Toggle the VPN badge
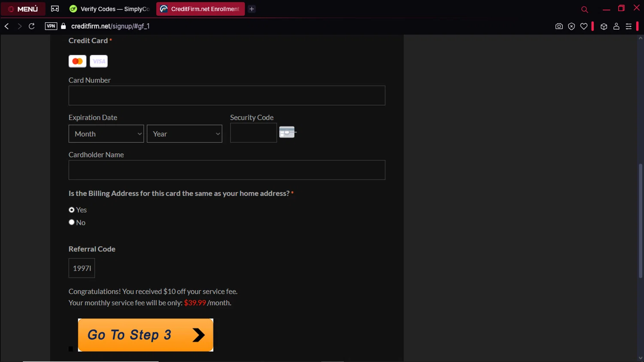The width and height of the screenshot is (644, 362). click(51, 26)
